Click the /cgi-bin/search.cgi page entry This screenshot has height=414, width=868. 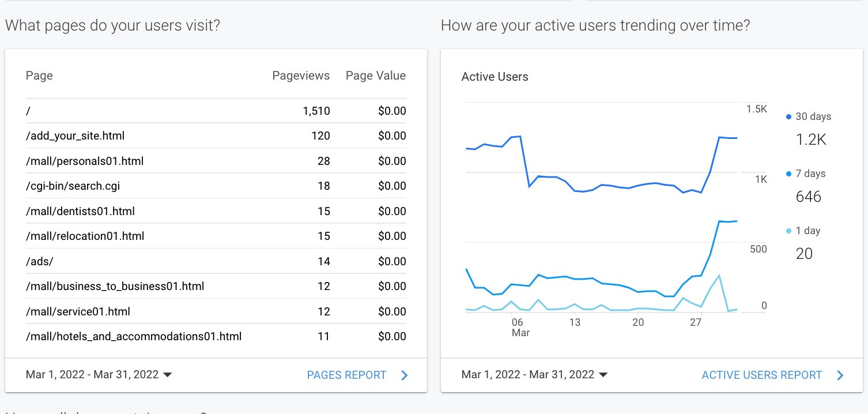point(73,186)
